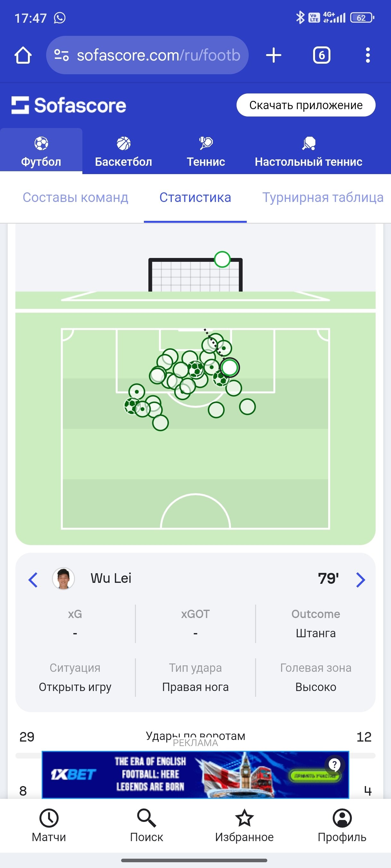
Task: Click the Sofascore logo
Action: coord(69,106)
